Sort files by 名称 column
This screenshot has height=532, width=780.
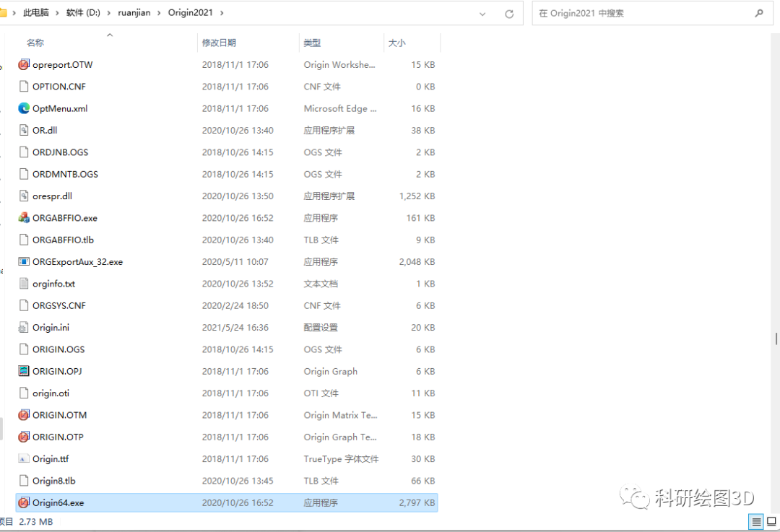point(35,43)
